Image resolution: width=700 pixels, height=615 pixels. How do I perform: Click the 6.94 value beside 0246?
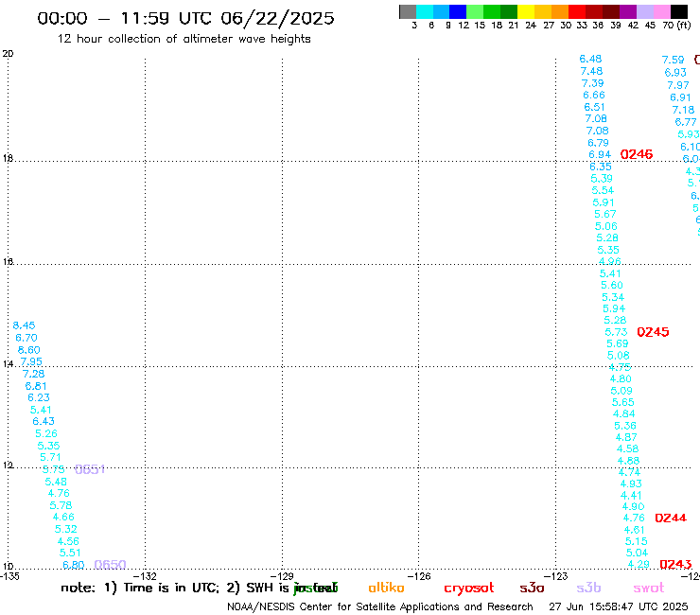[x=600, y=154]
